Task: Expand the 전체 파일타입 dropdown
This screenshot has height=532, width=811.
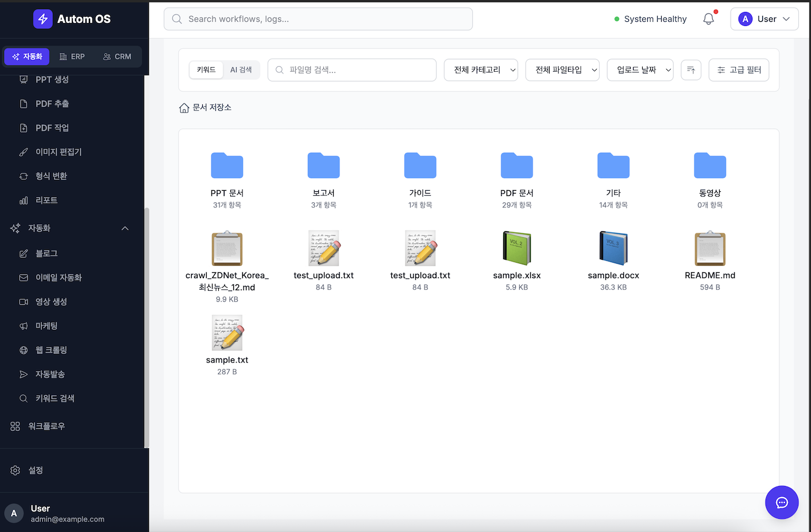Action: [x=562, y=70]
